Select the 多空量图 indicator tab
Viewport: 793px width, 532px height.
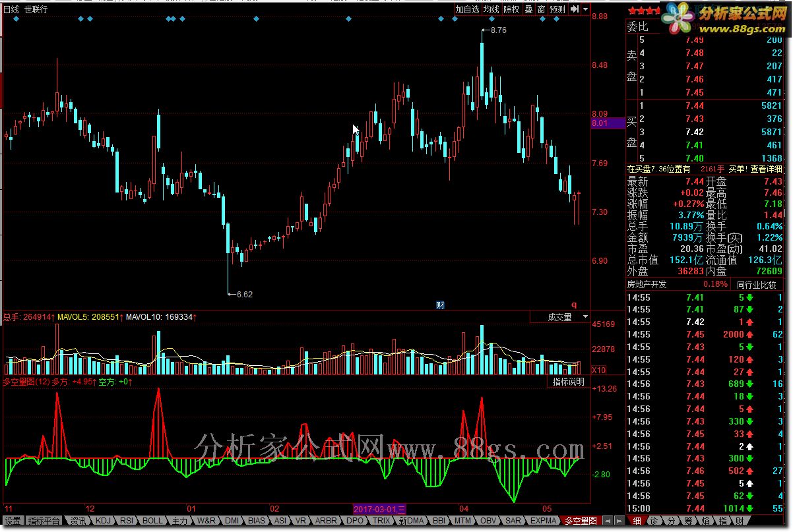point(581,521)
